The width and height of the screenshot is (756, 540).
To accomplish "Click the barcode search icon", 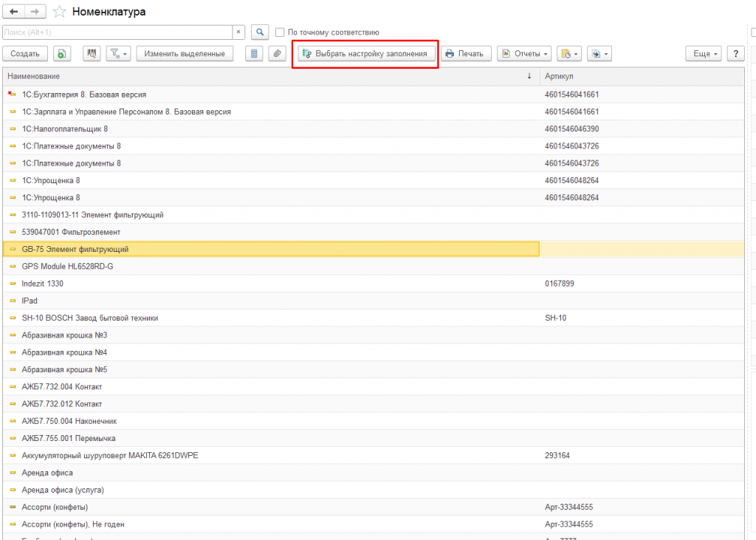I will point(92,54).
